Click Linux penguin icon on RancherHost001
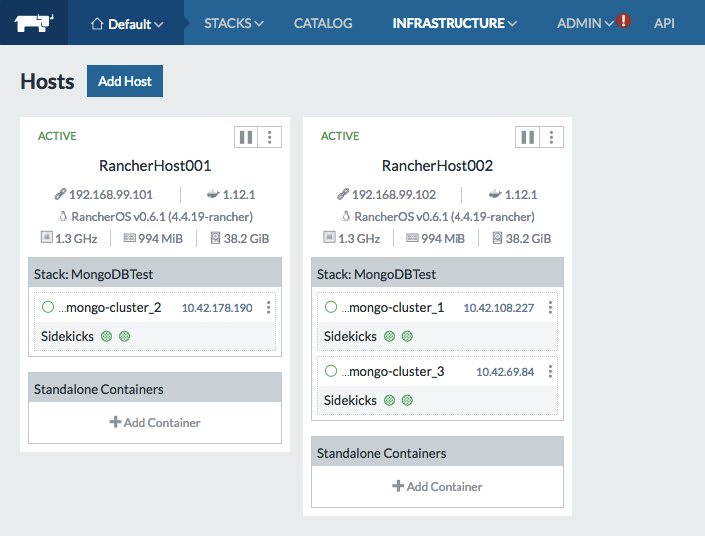 63,216
